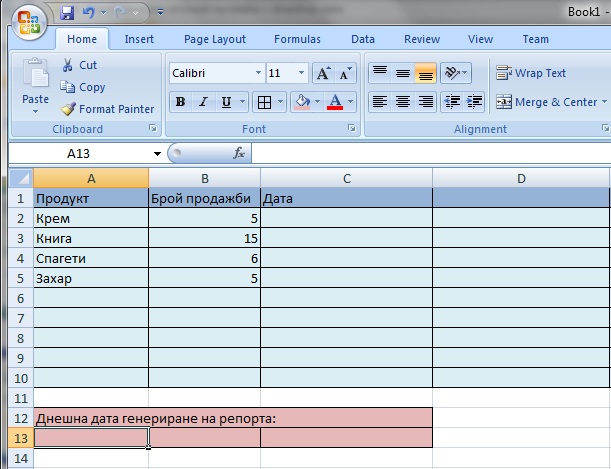Select the cell containing Спагети
The width and height of the screenshot is (611, 469).
point(91,258)
